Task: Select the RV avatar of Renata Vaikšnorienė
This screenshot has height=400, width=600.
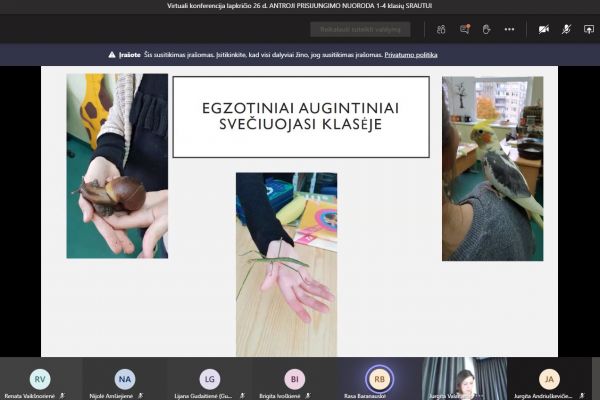Action: pos(40,379)
